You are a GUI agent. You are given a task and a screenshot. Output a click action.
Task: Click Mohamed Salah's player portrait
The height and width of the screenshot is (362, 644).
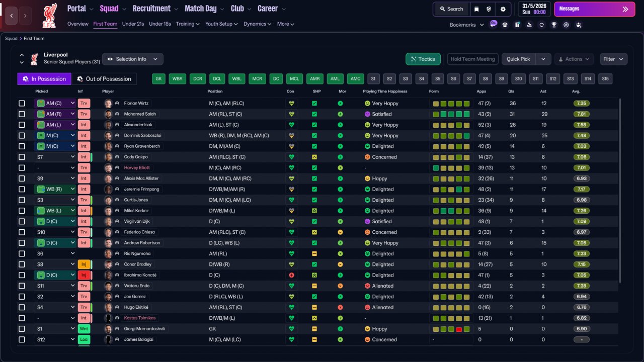(x=108, y=114)
